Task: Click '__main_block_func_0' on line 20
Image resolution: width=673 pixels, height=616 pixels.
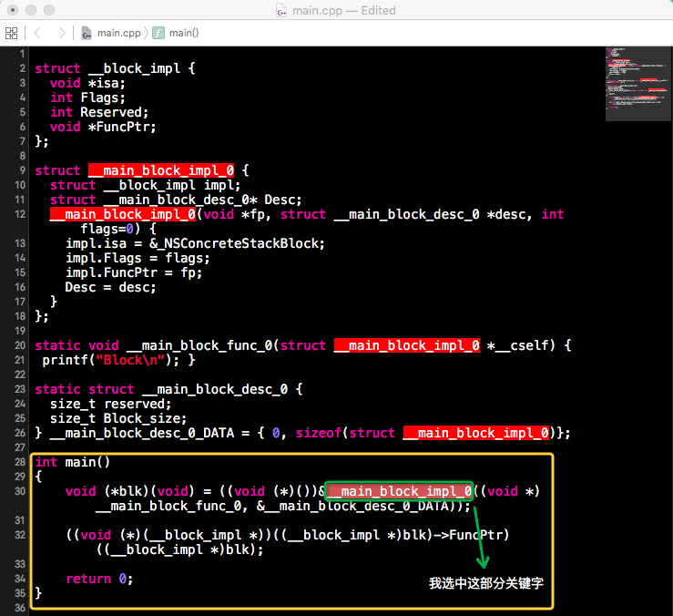Action: coord(199,345)
